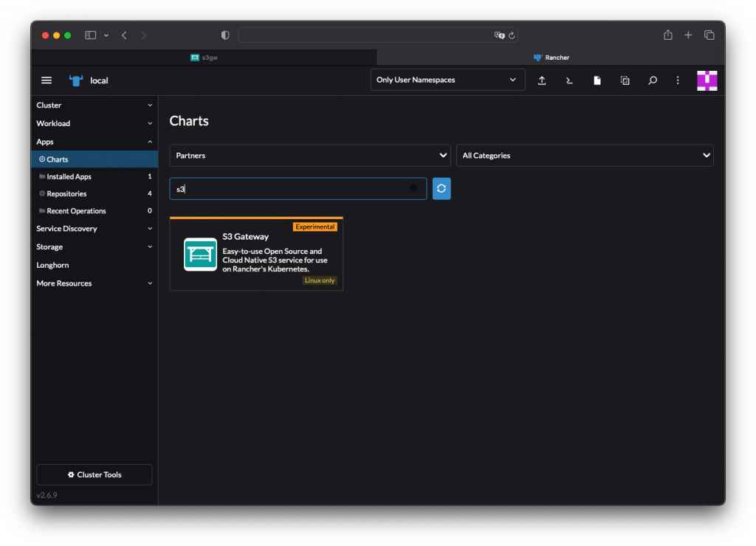The height and width of the screenshot is (546, 756).
Task: Click the user avatar in header
Action: (x=707, y=80)
